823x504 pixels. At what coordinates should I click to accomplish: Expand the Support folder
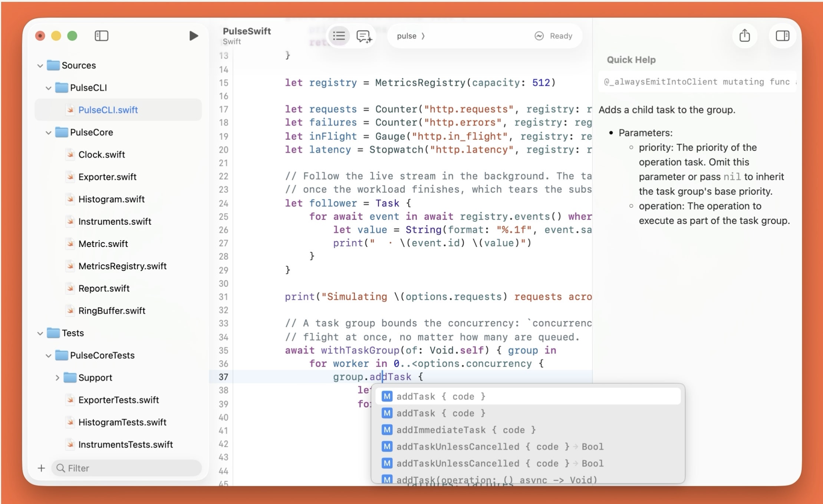coord(57,378)
